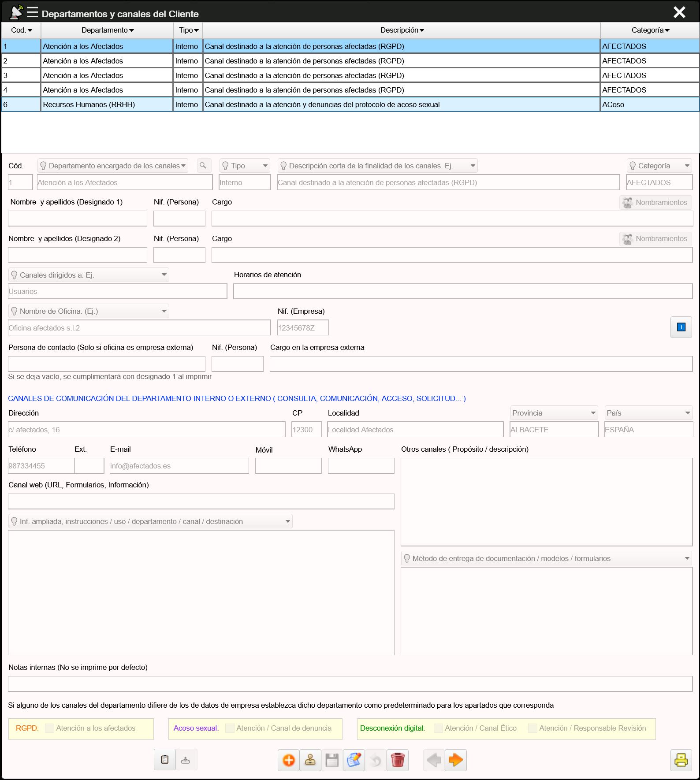
Task: Click the clipboard copy icon
Action: coord(165,760)
